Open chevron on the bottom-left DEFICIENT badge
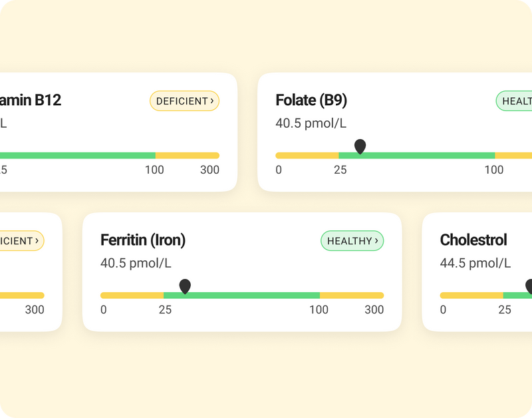 (x=37, y=241)
